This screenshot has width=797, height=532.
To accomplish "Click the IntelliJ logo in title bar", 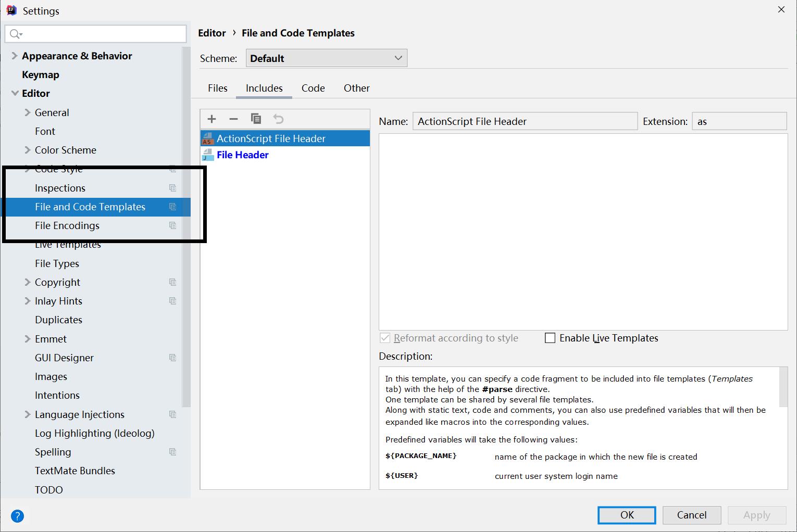I will [x=11, y=10].
